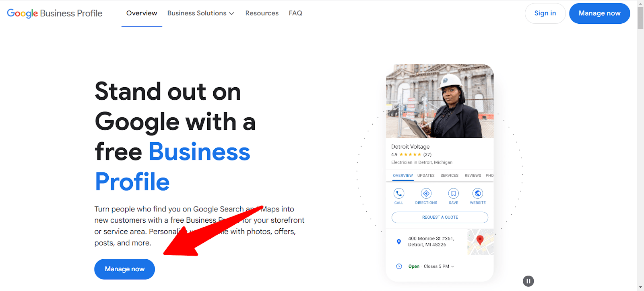Expand the Closes 5 PM hours dropdown

(439, 266)
